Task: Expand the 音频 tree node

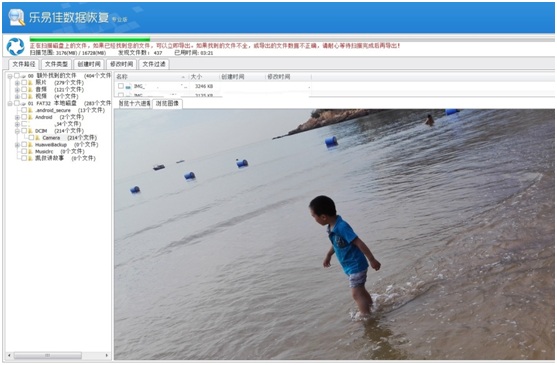Action: pos(17,89)
